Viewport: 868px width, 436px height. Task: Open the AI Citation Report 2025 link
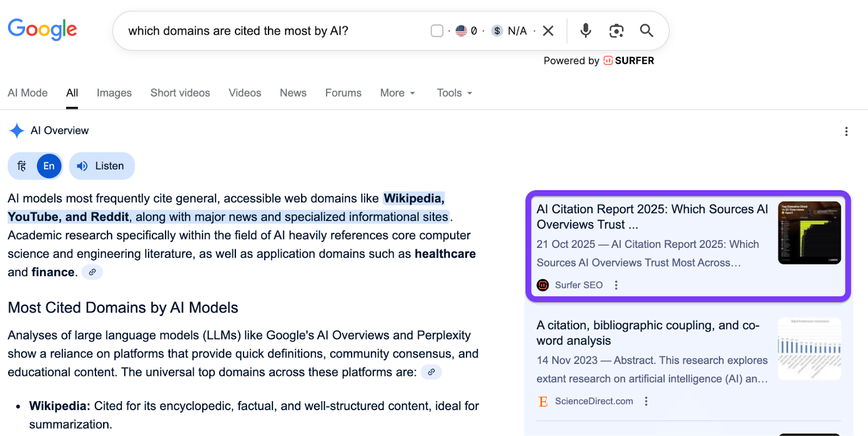(x=652, y=216)
